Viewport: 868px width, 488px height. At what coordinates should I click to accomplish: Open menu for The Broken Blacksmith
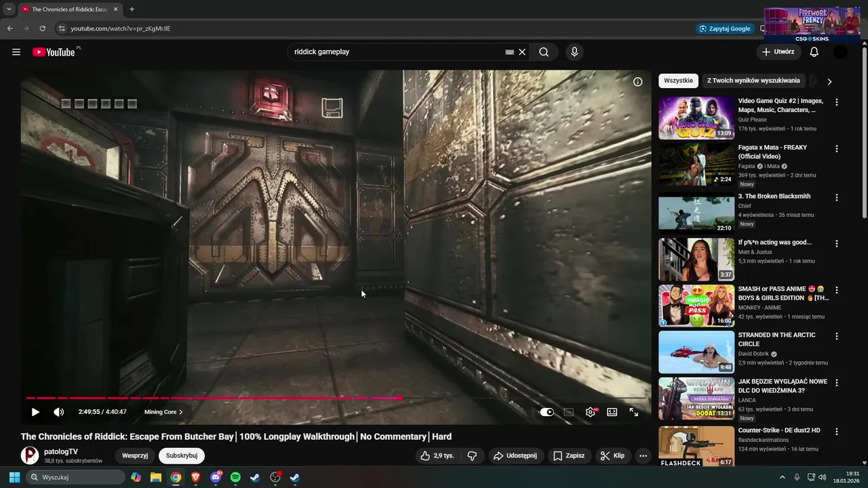(x=836, y=197)
